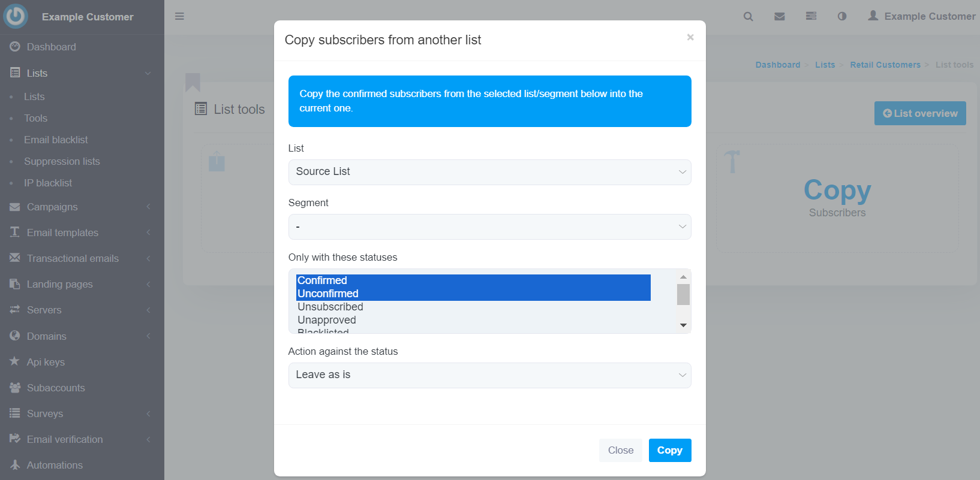The image size is (980, 480).
Task: Click the server stack icon in header
Action: [x=811, y=16]
